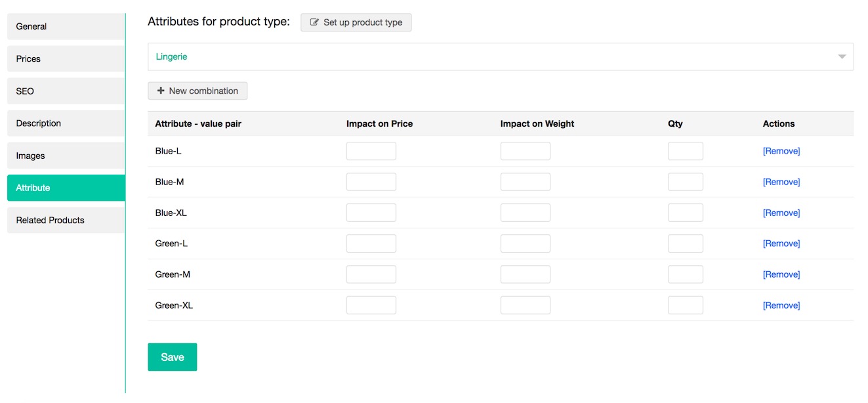
Task: Open the Images tab
Action: tap(66, 156)
